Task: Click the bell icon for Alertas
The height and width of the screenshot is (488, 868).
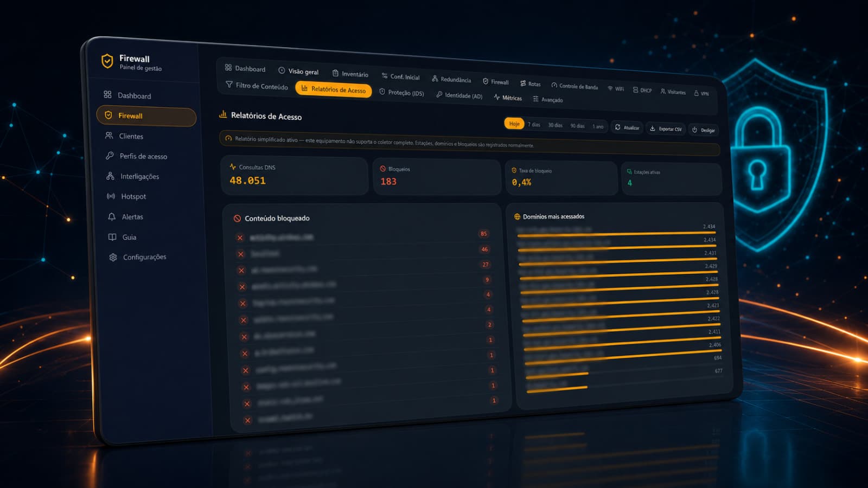Action: (x=112, y=216)
